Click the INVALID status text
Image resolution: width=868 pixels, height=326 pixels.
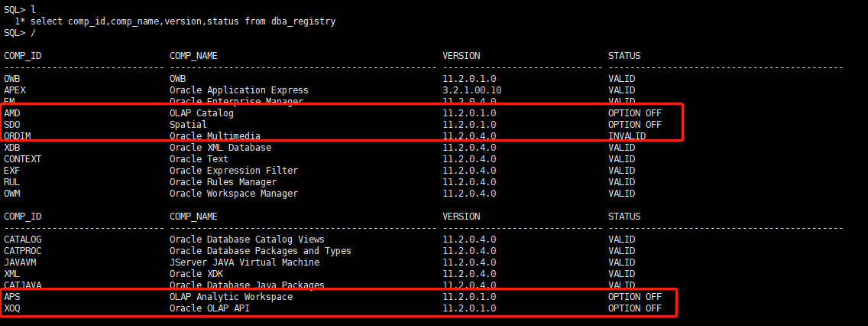627,136
